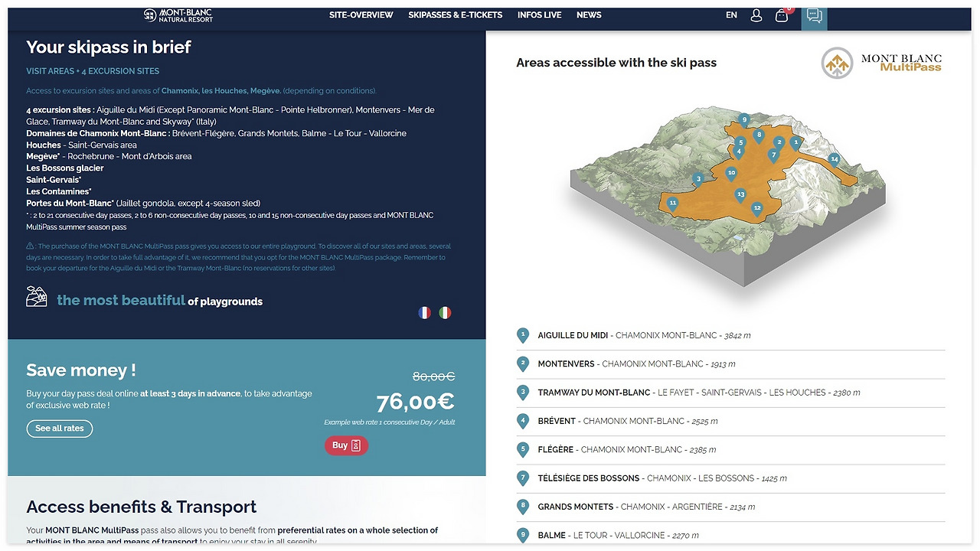The image size is (980, 551).
Task: Click map pin number 14
Action: point(835,161)
